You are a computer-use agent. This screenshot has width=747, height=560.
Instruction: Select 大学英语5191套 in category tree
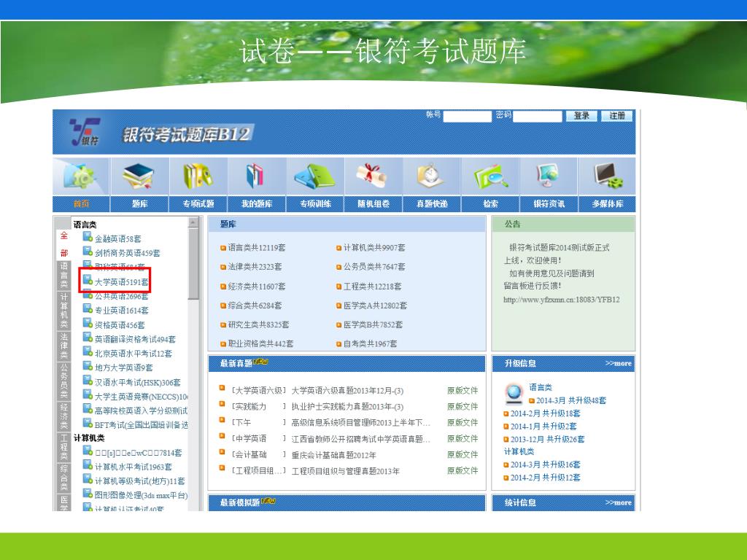click(x=122, y=282)
